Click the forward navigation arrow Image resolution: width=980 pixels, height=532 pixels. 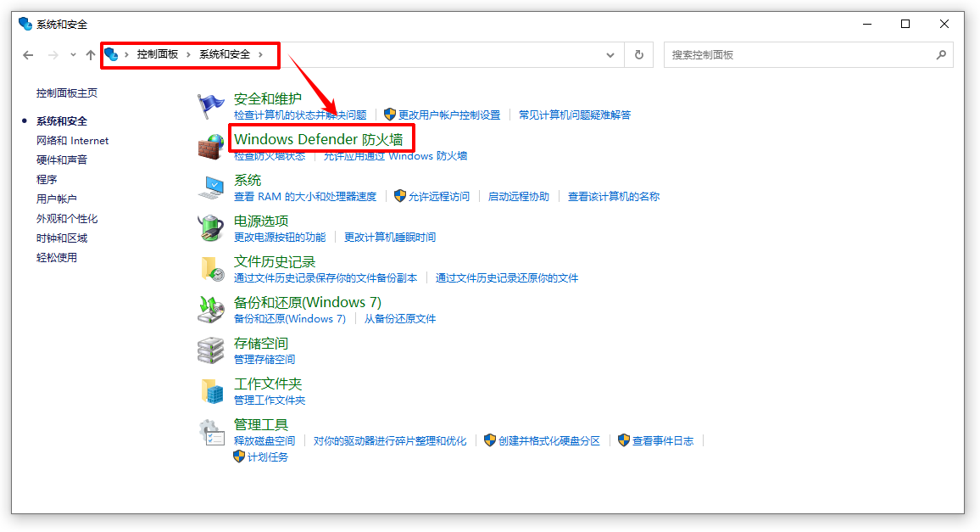53,55
